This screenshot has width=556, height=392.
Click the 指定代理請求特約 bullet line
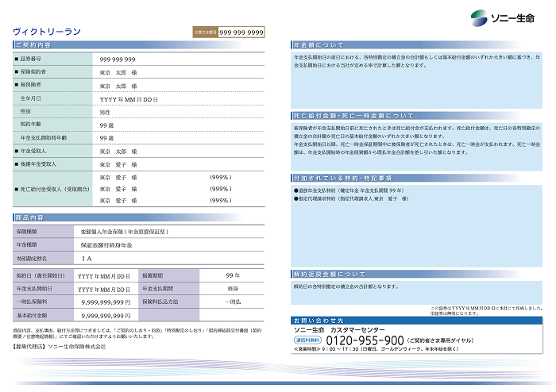(x=351, y=198)
